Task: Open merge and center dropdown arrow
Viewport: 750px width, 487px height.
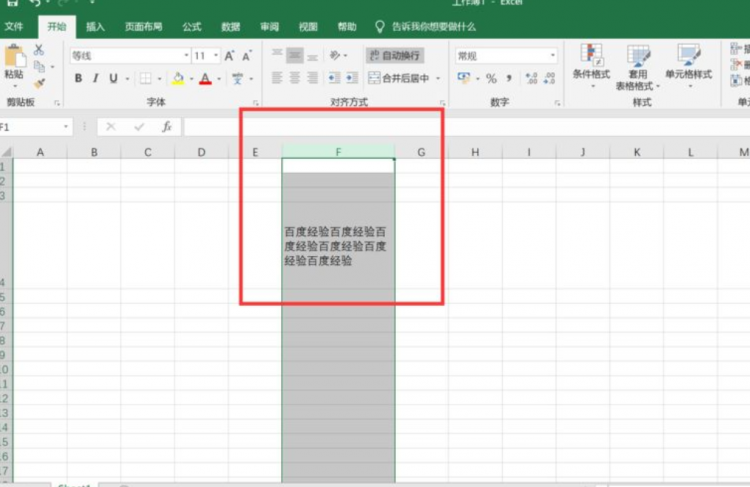Action: [x=438, y=78]
